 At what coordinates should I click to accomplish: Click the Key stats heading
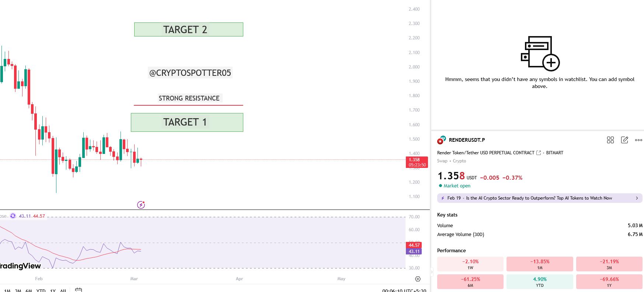pos(447,215)
